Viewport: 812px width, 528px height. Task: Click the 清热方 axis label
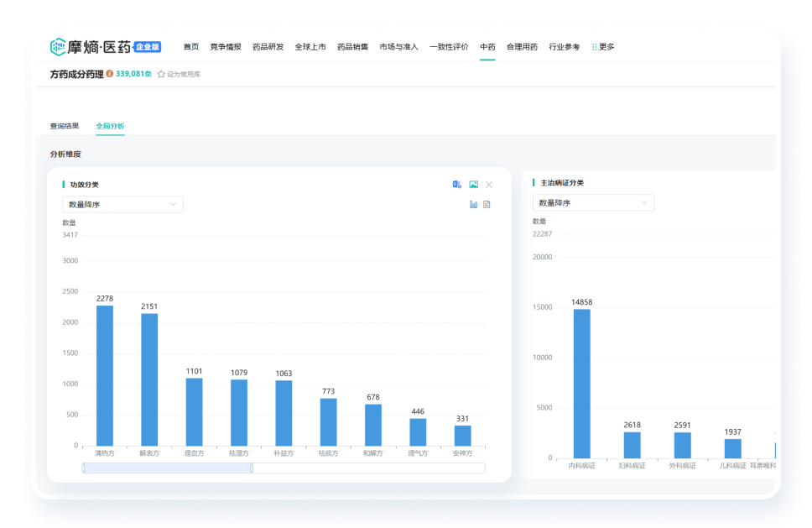105,452
